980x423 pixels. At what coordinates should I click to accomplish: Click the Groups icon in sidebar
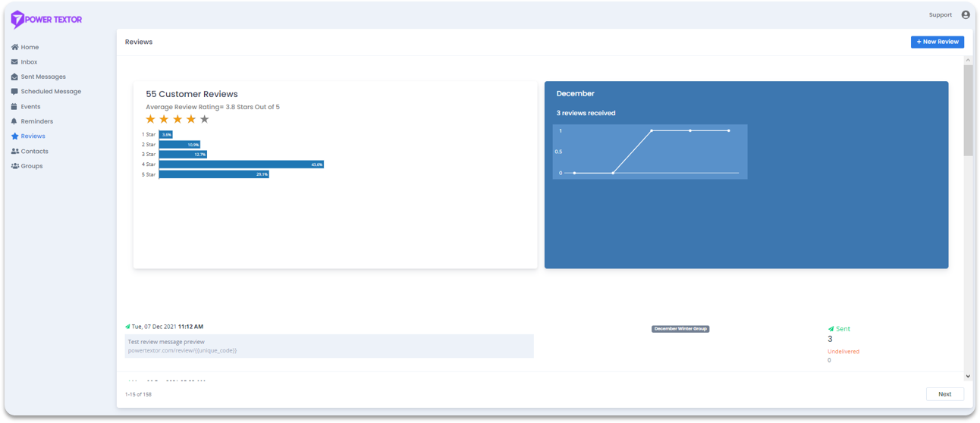14,166
